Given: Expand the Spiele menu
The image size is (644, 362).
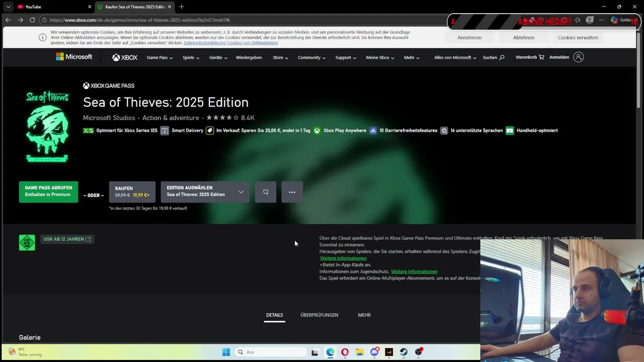Looking at the screenshot, I should (191, 57).
